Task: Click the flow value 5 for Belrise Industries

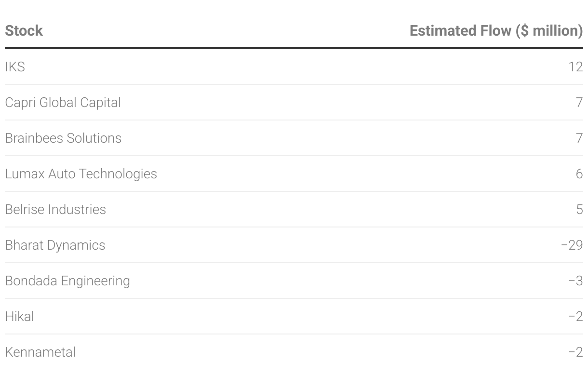Action: [579, 209]
